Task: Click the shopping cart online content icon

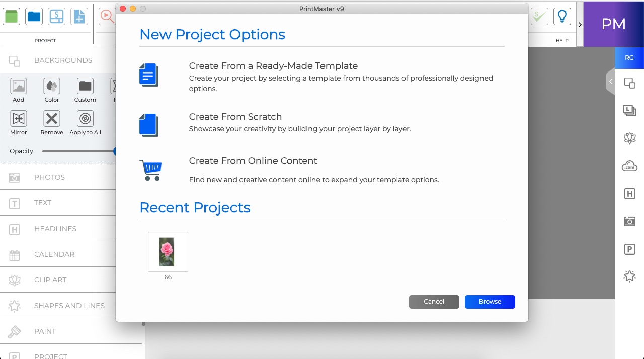Action: (x=150, y=170)
